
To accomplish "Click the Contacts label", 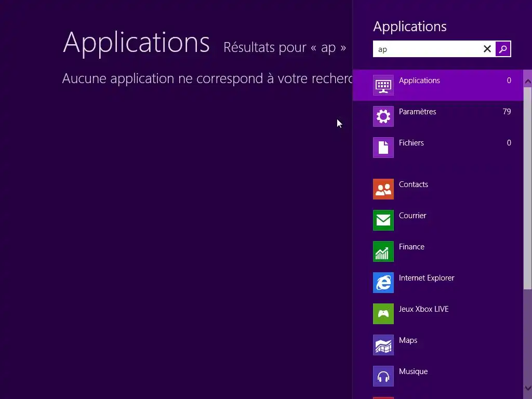I will pos(413,184).
